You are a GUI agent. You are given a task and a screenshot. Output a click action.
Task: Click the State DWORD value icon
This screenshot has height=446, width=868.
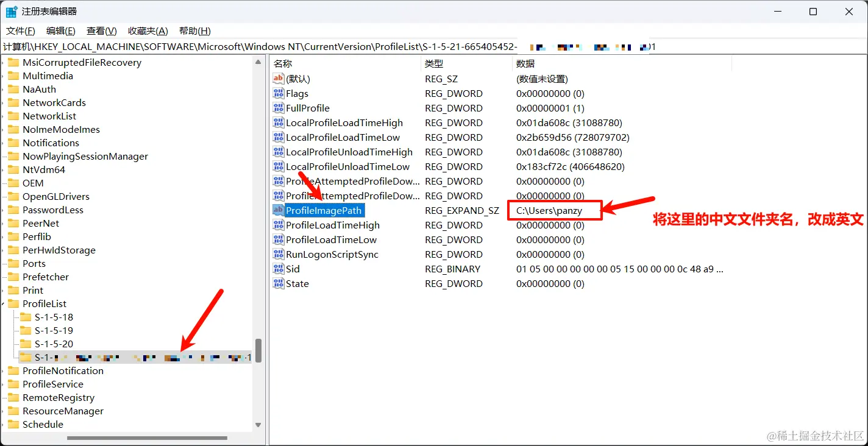point(278,283)
